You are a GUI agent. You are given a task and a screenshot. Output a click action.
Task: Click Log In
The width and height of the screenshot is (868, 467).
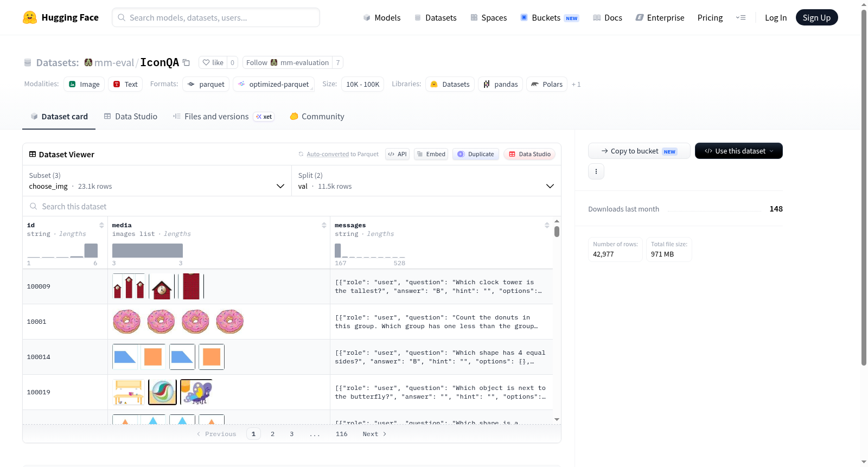776,17
